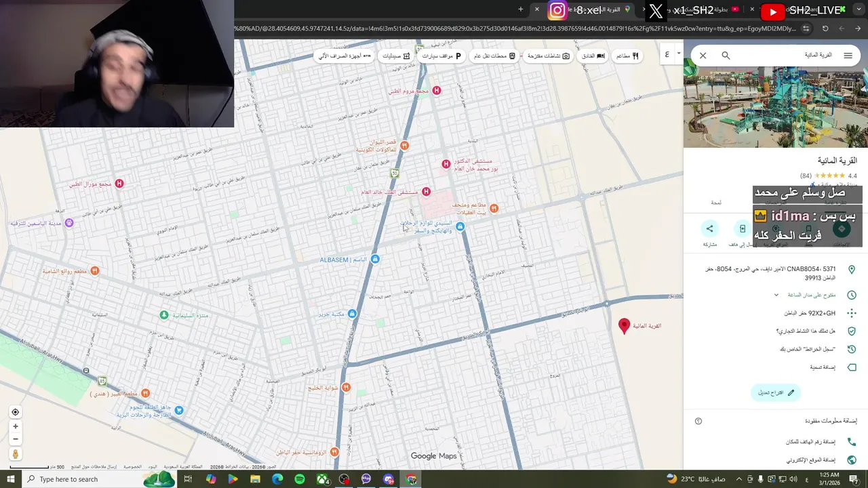Select the مواقف سيارات parking chip

441,56
